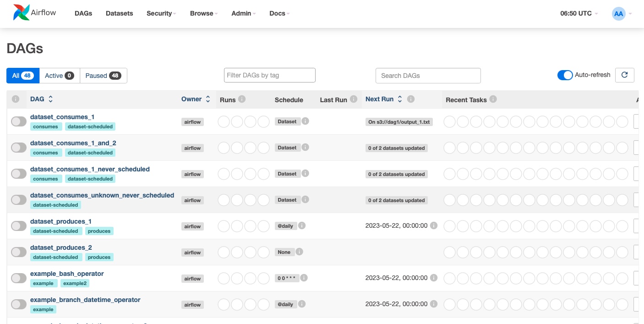This screenshot has height=324, width=644.
Task: Show Active DAGs filter
Action: point(60,76)
